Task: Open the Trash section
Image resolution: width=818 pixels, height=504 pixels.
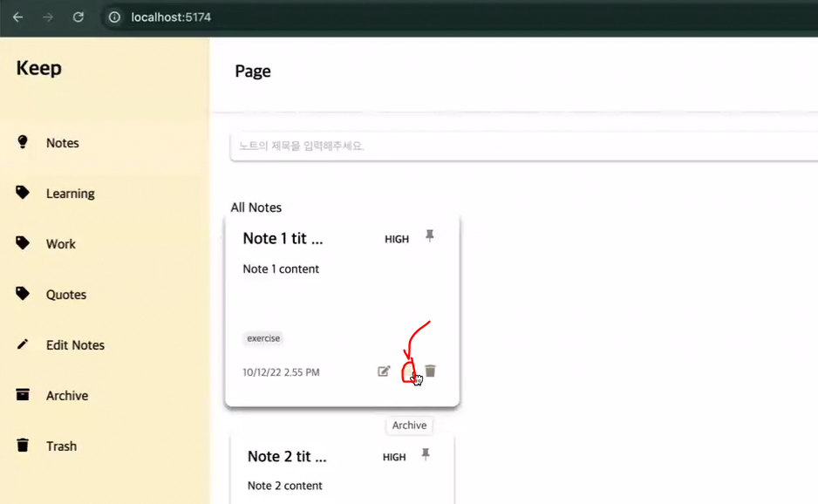Action: 61,446
